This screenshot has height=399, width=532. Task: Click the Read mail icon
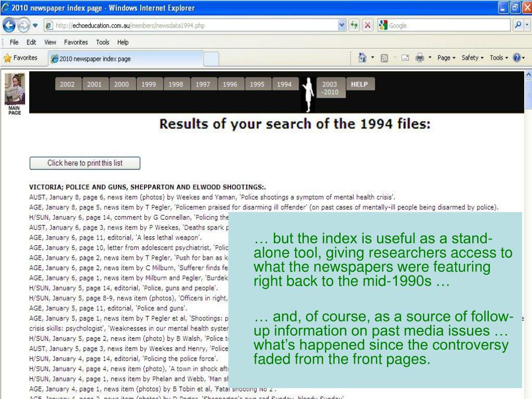click(x=405, y=58)
